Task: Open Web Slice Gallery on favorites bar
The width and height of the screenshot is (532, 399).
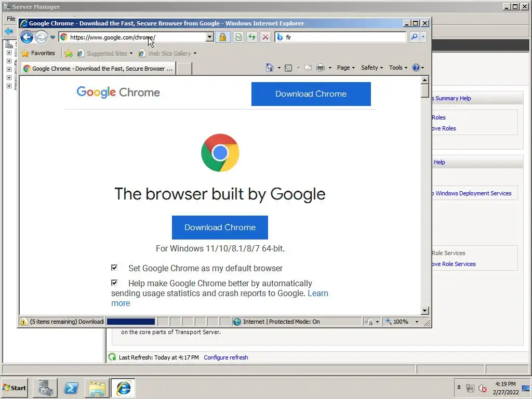Action: 167,54
